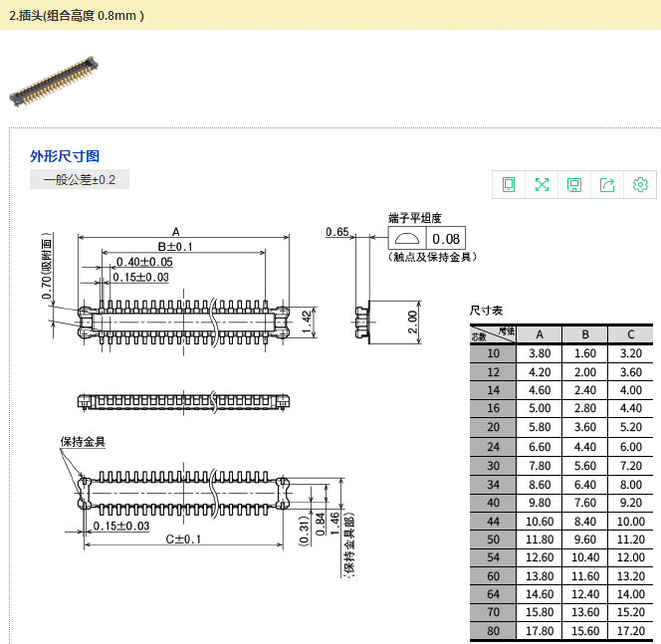
Task: Select column header B in dimension table
Action: tap(585, 334)
